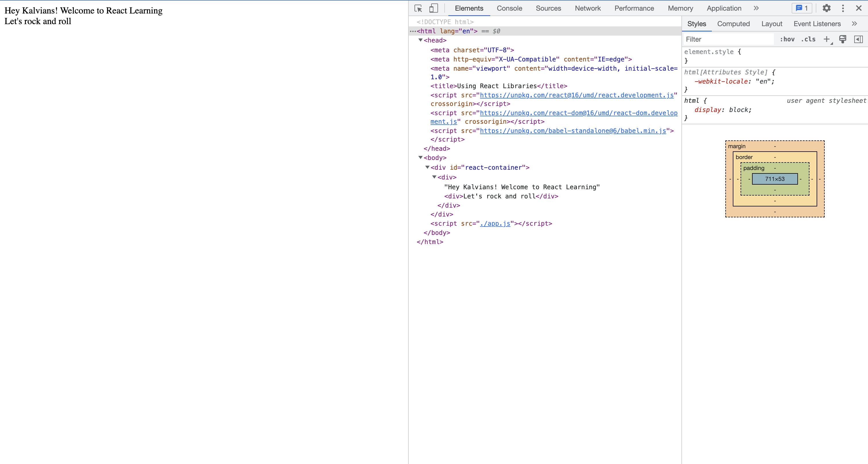Image resolution: width=868 pixels, height=464 pixels.
Task: Click the html element ellipsis actions button
Action: click(413, 31)
